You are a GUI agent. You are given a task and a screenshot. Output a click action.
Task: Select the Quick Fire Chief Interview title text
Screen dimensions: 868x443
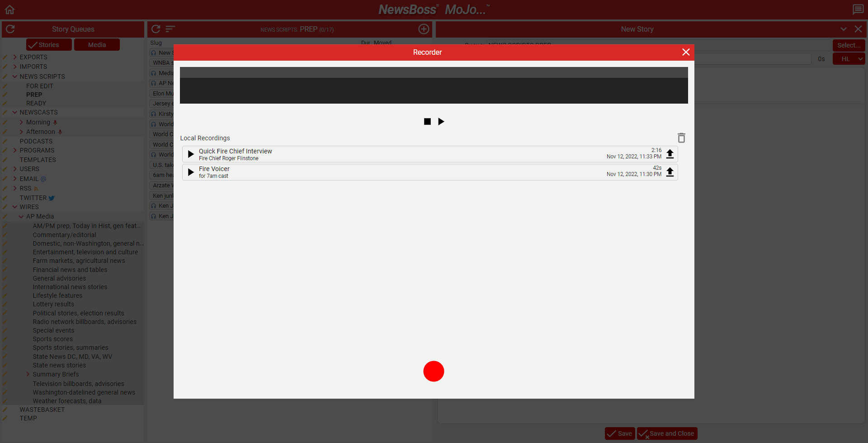(236, 151)
